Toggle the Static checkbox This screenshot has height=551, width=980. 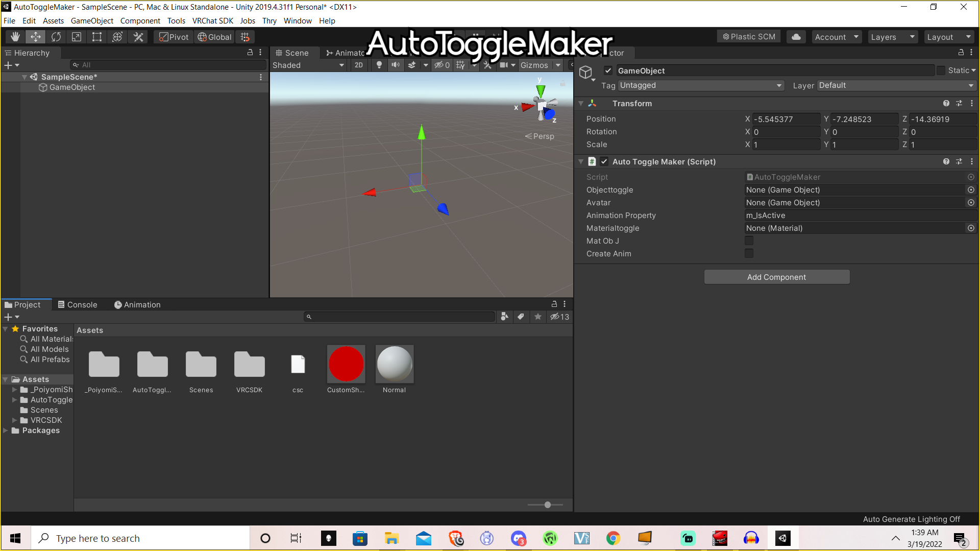[x=941, y=70]
